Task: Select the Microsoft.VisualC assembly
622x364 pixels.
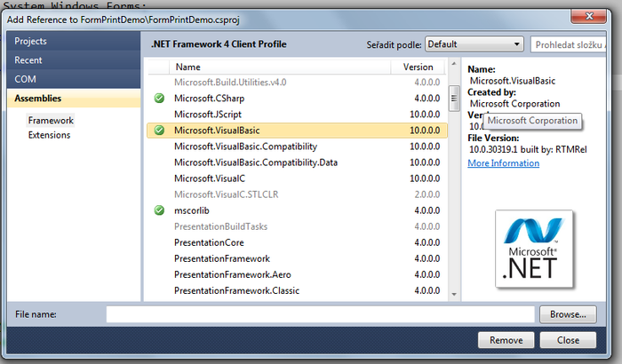Action: [297, 178]
